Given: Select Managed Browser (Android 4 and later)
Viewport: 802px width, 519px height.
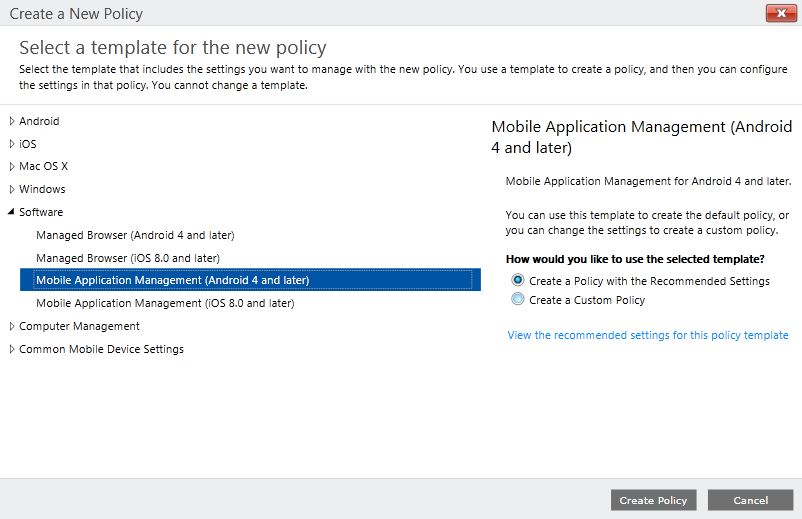Looking at the screenshot, I should point(135,235).
